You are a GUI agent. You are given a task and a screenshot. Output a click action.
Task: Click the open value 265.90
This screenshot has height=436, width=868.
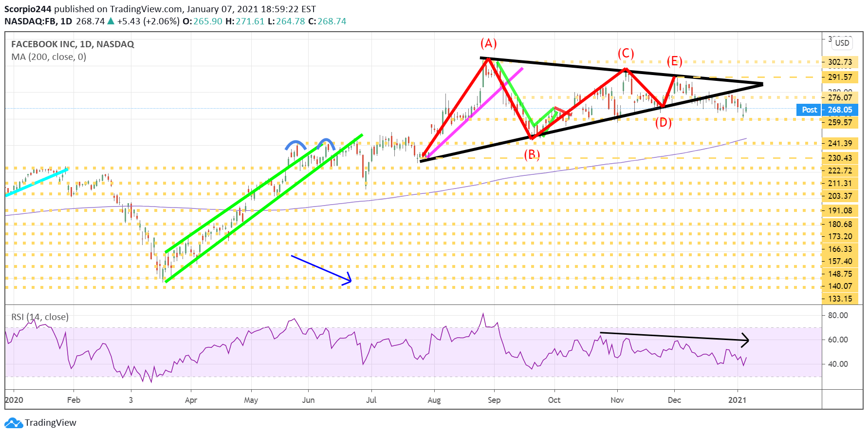click(x=208, y=21)
